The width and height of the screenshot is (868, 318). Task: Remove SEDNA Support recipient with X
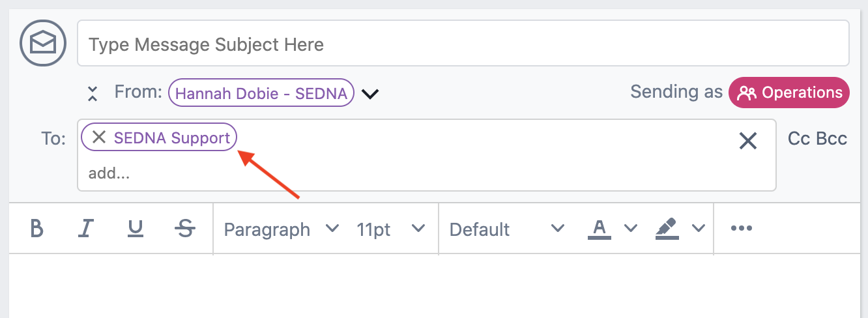coord(99,137)
